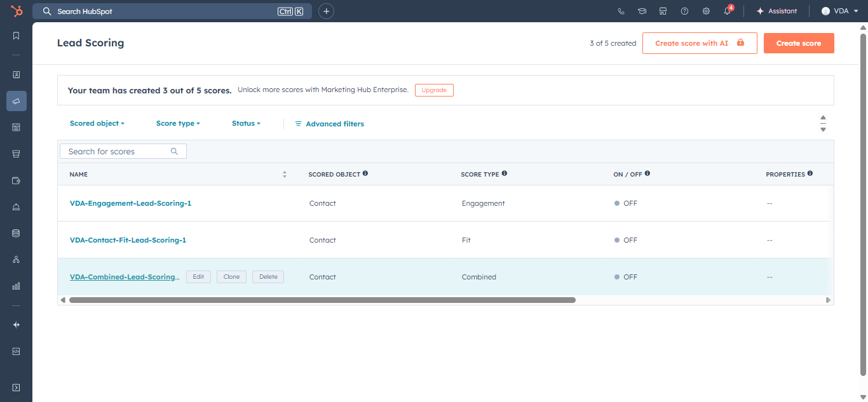Click the Fit score type cell
Viewport: 868px width, 402px height.
click(466, 240)
